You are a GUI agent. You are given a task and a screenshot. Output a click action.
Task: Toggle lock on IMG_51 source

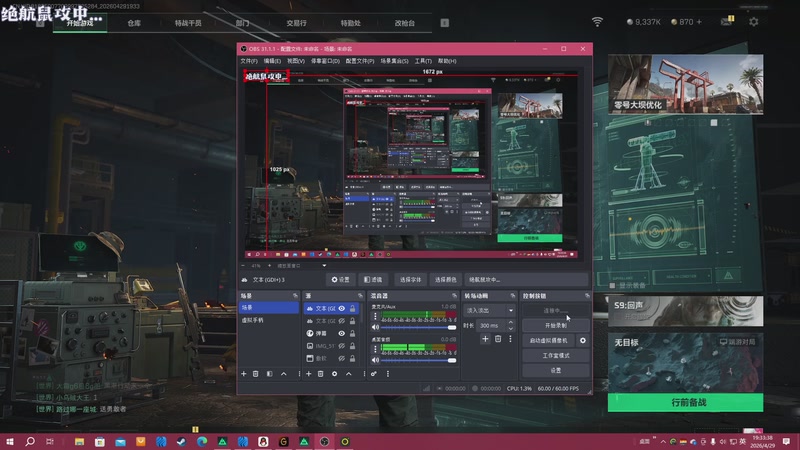pos(353,346)
